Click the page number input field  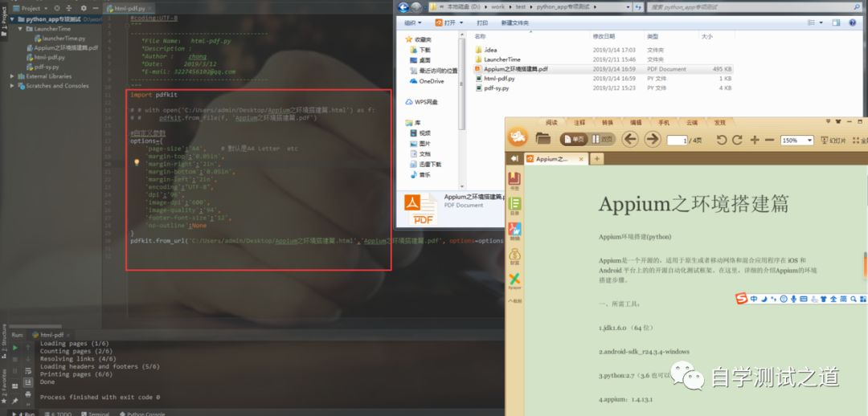point(677,140)
